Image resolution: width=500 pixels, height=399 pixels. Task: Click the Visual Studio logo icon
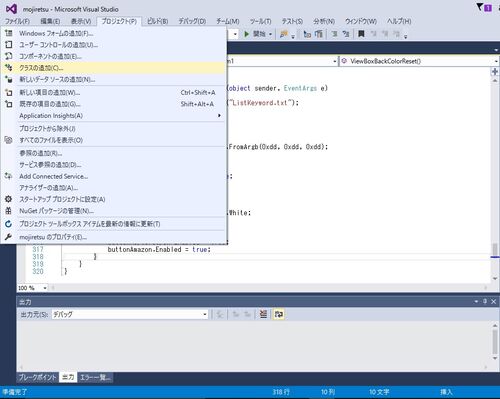[11, 9]
